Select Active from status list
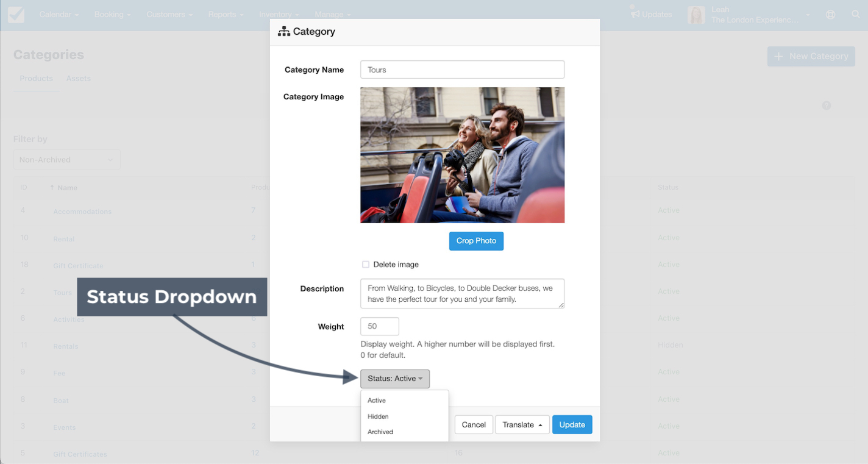The image size is (868, 464). pyautogui.click(x=377, y=401)
